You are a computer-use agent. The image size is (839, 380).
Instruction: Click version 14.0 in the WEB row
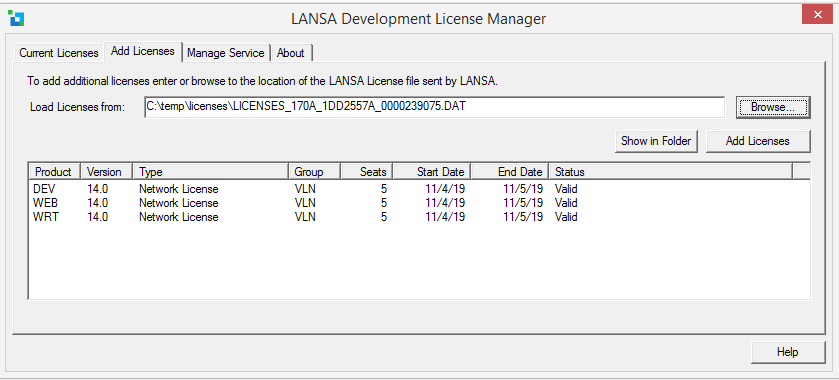coord(97,203)
